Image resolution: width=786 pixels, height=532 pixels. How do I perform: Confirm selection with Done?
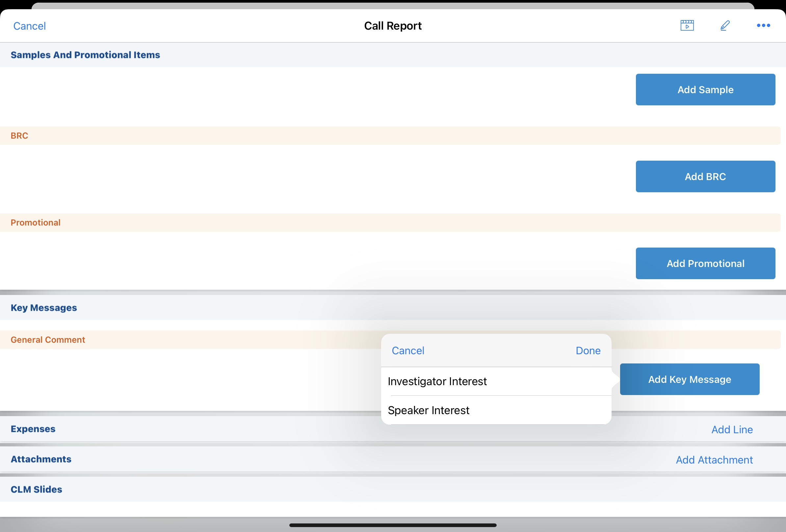[x=588, y=351]
